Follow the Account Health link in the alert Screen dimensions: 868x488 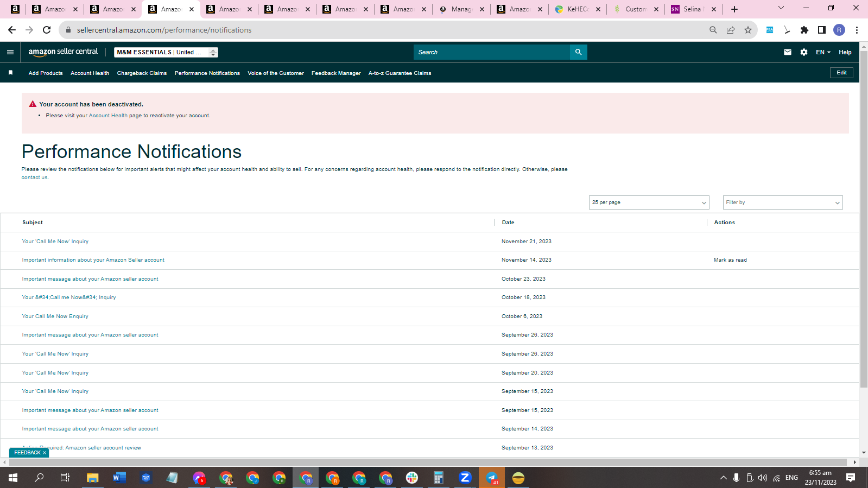point(108,116)
